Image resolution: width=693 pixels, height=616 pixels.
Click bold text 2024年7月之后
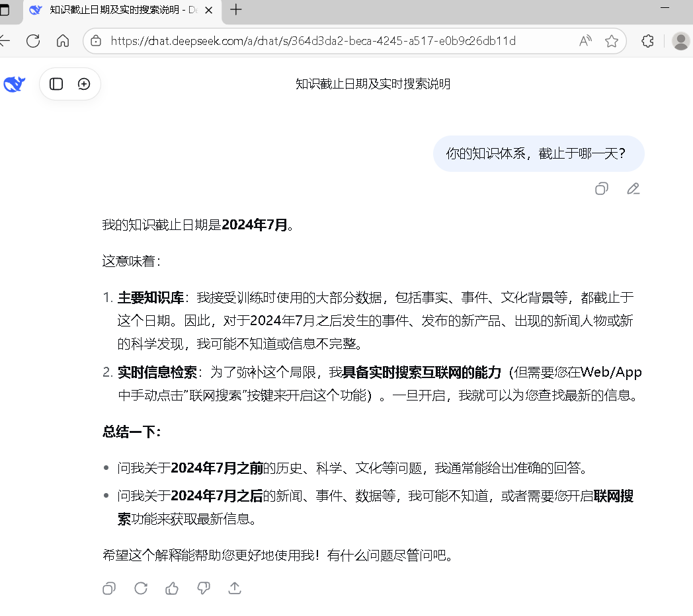[217, 496]
